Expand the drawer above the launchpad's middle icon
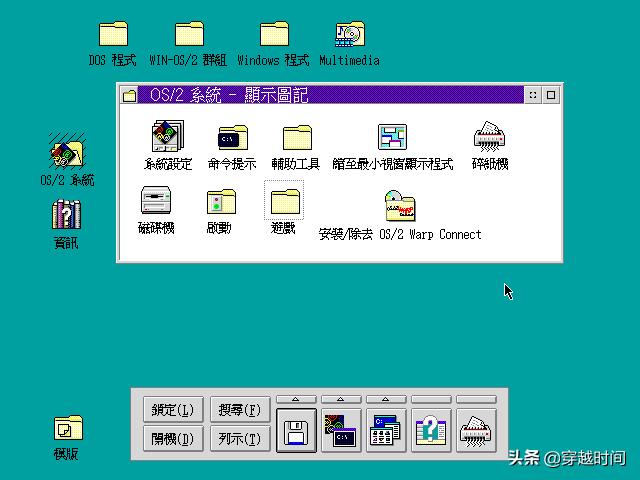This screenshot has height=480, width=640. 386,400
